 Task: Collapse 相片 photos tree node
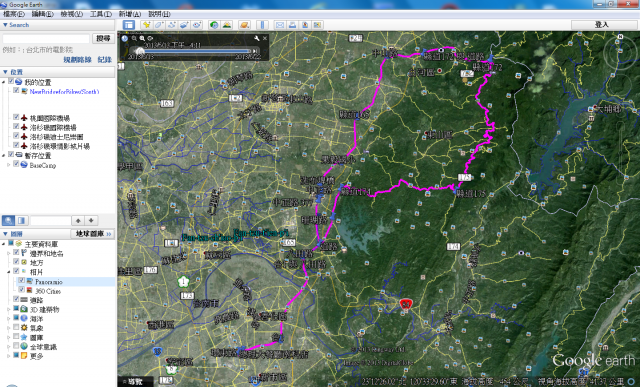9,271
